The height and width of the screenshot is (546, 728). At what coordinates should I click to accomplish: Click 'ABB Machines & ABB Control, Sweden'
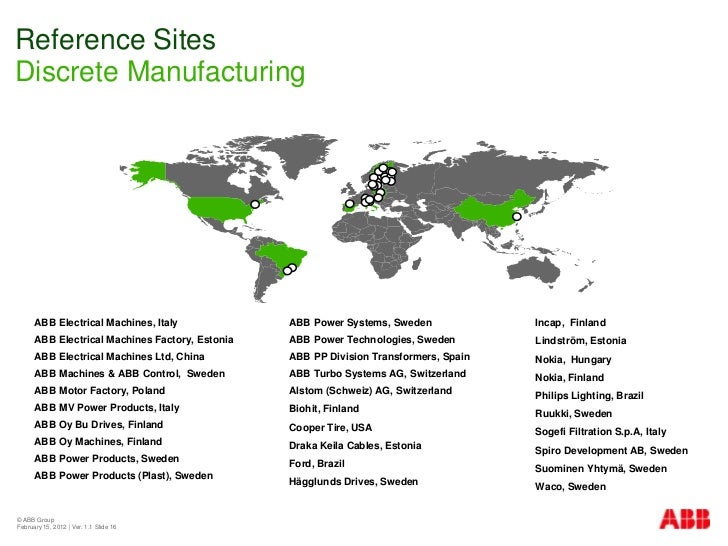coord(130,374)
